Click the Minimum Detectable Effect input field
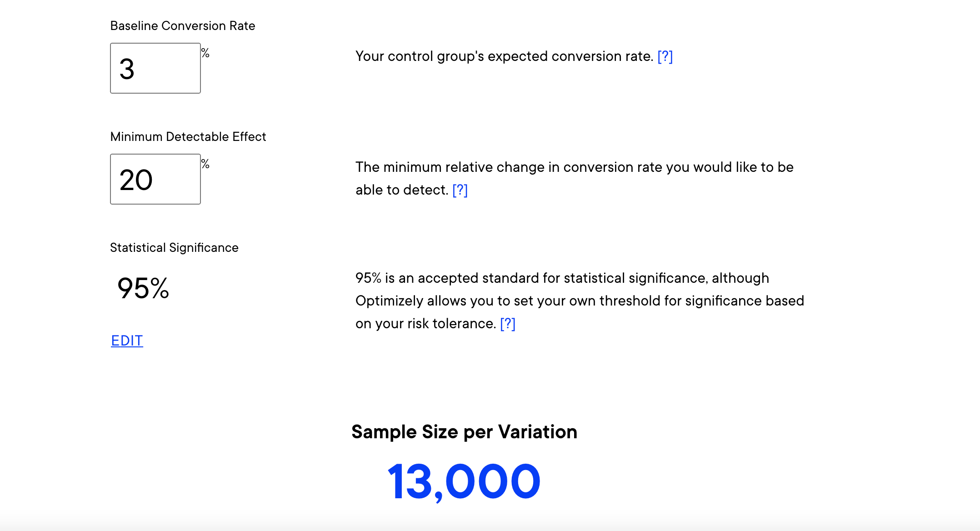 155,179
